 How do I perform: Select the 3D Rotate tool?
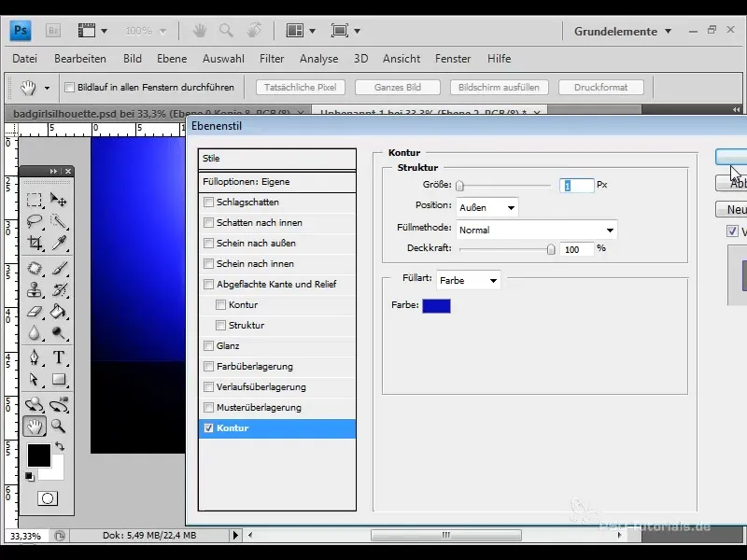tap(35, 405)
